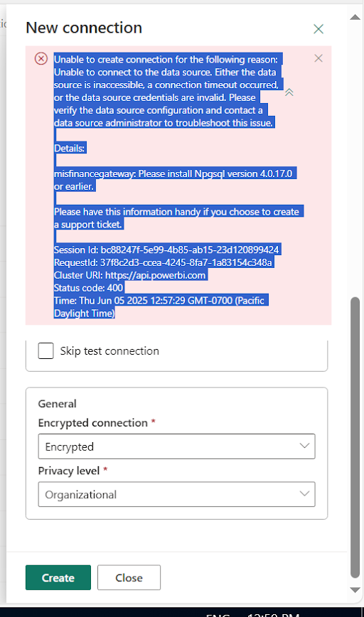Open the Privacy level Organizational dropdown
The image size is (364, 617).
point(177,494)
